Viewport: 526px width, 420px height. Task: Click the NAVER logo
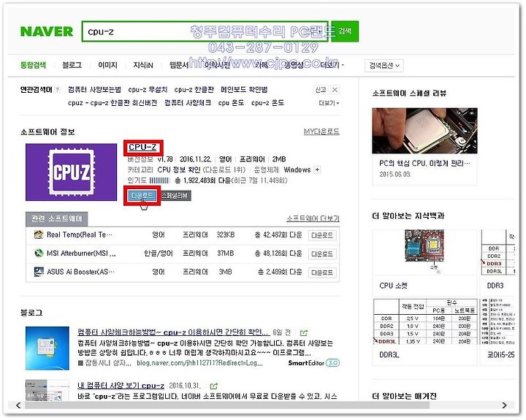tap(46, 31)
